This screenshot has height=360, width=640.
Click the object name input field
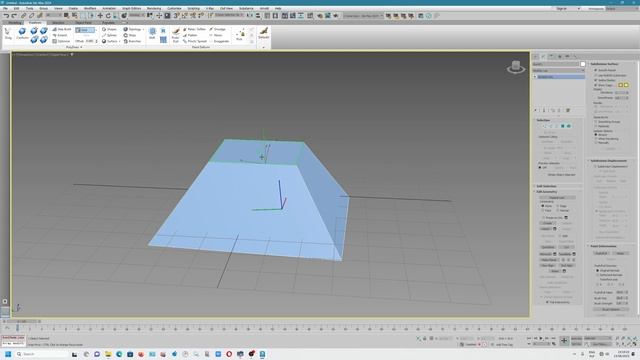click(x=556, y=64)
